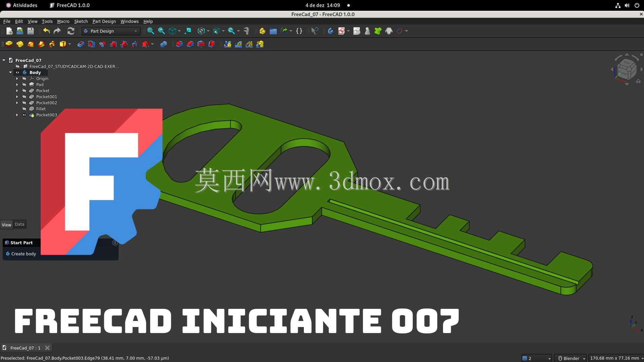The image size is (644, 362).
Task: Select the Pocket tool
Action: click(x=81, y=44)
